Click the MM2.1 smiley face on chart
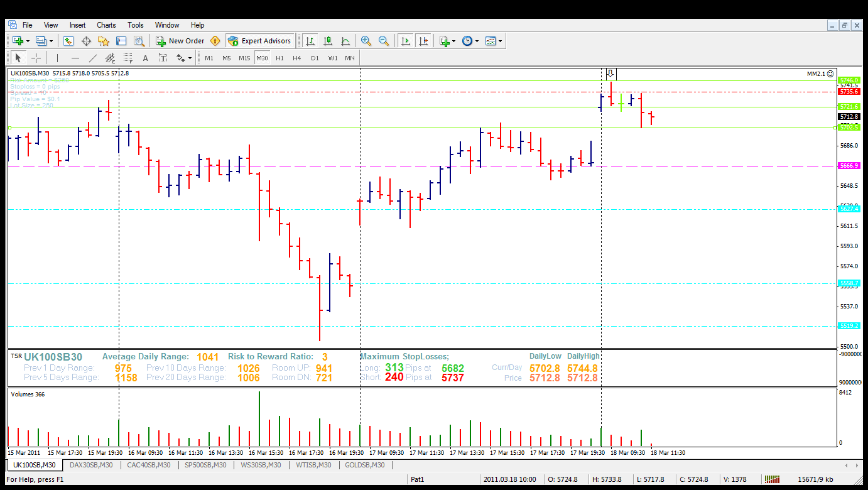868x490 pixels. (830, 73)
